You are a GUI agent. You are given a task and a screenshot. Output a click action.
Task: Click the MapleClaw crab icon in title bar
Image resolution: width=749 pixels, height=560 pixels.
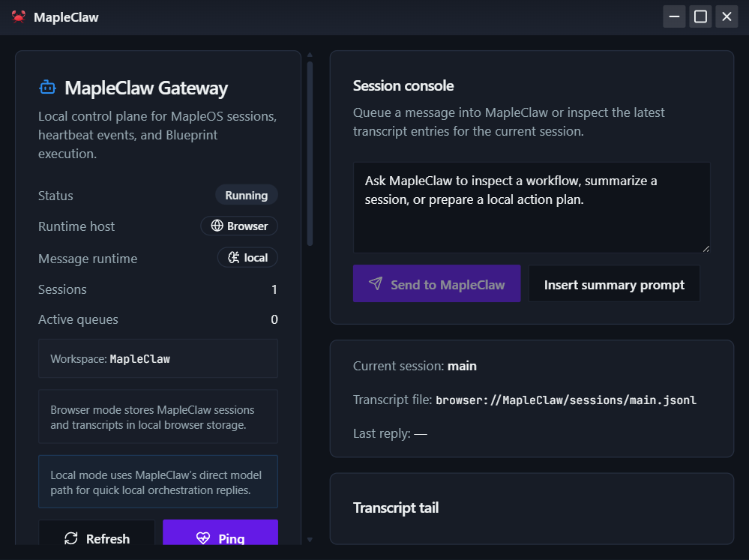(x=19, y=16)
